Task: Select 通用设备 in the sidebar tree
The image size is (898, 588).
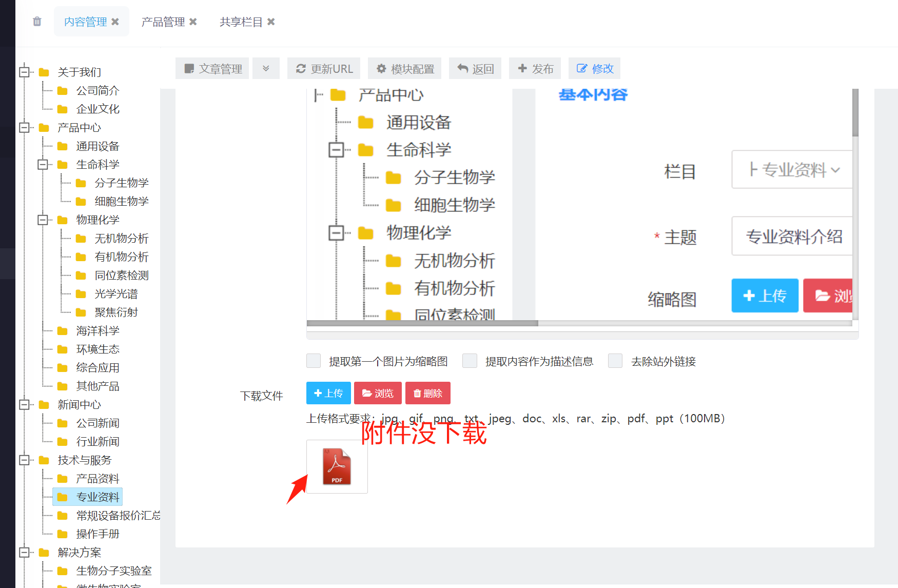Action: tap(97, 146)
